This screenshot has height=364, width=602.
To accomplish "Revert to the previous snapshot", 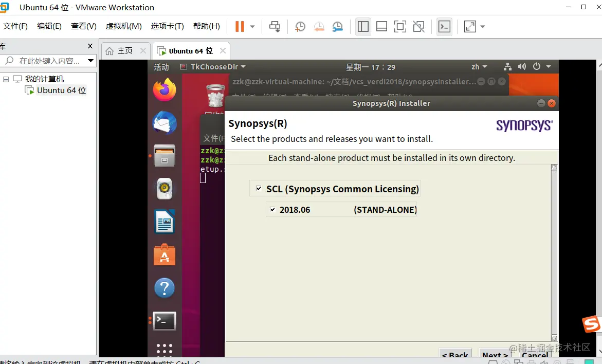I will [319, 27].
